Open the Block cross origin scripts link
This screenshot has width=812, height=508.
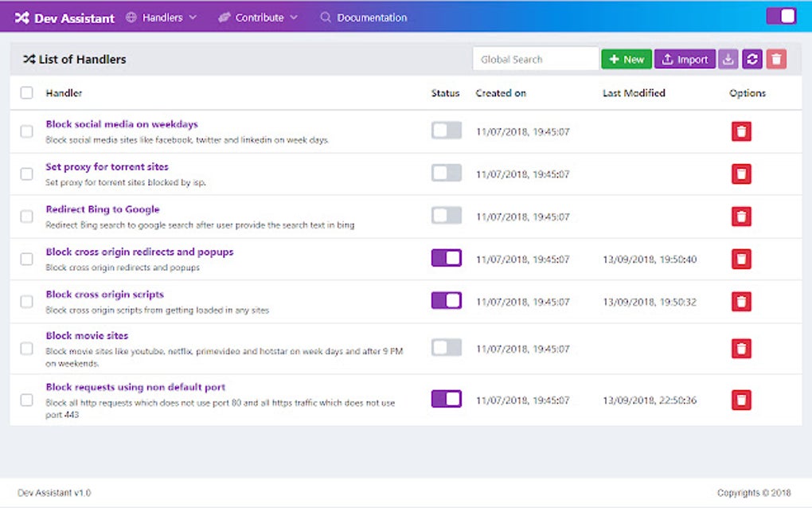[104, 294]
